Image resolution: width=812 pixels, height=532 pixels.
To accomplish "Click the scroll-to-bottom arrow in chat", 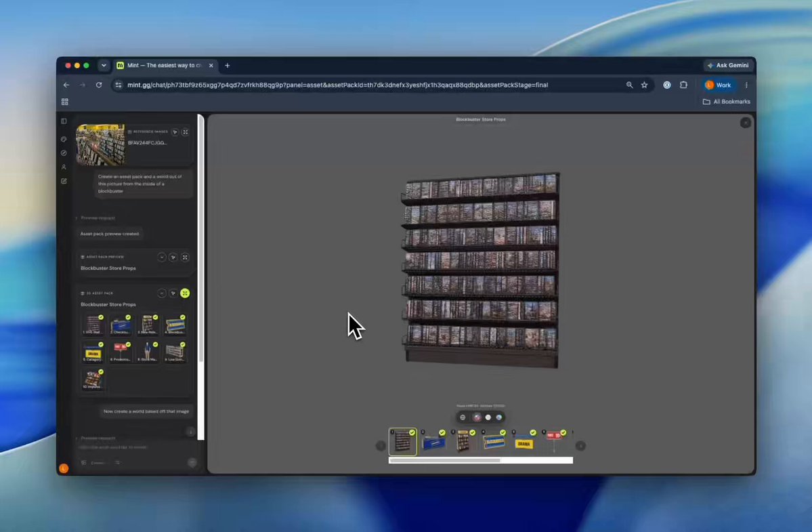I will click(x=190, y=432).
